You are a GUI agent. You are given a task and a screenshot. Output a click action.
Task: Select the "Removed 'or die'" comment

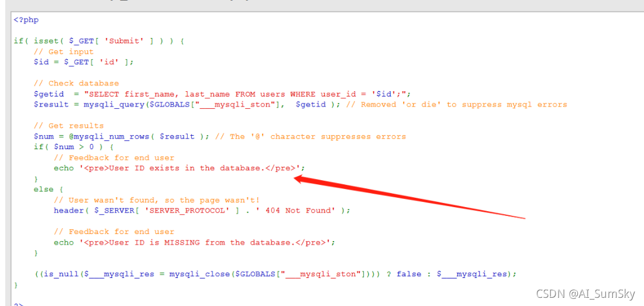tap(457, 104)
